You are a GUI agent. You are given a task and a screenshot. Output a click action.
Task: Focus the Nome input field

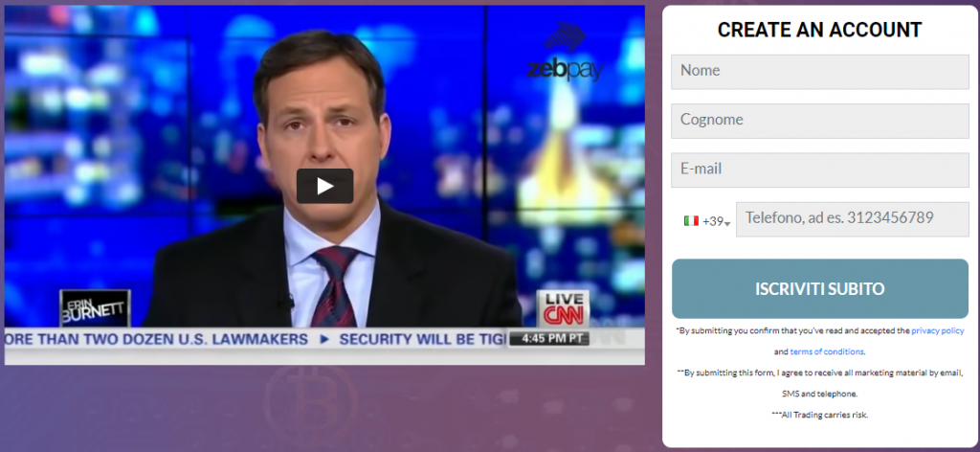click(820, 72)
